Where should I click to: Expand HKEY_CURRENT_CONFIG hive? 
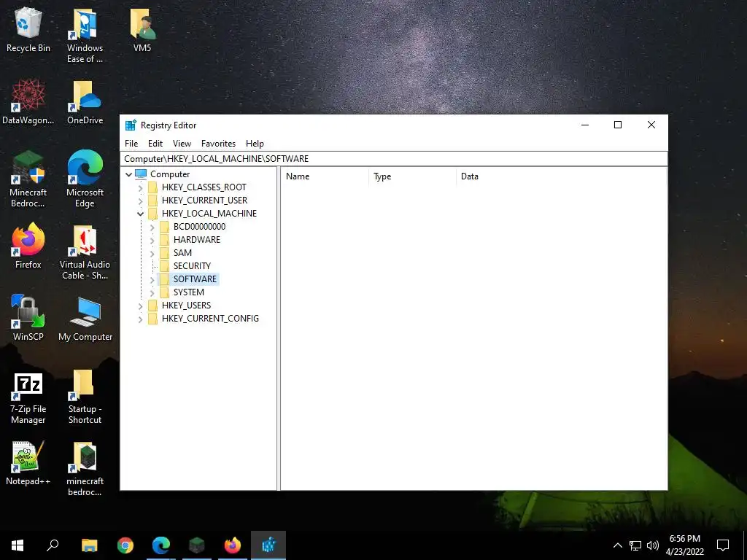click(141, 319)
